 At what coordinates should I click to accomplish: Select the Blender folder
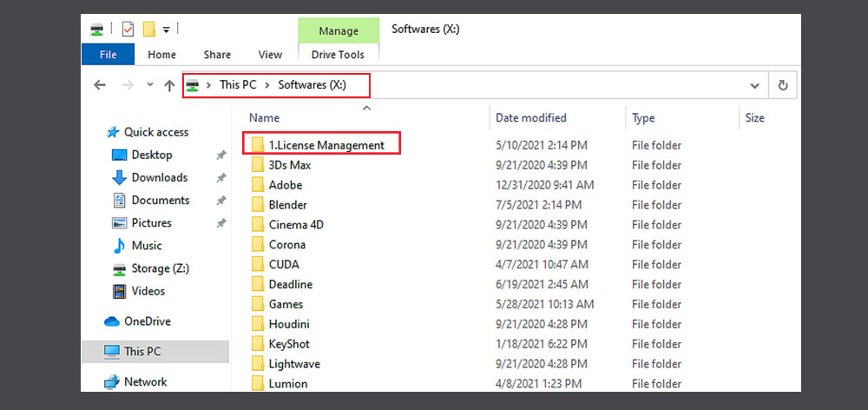[288, 205]
